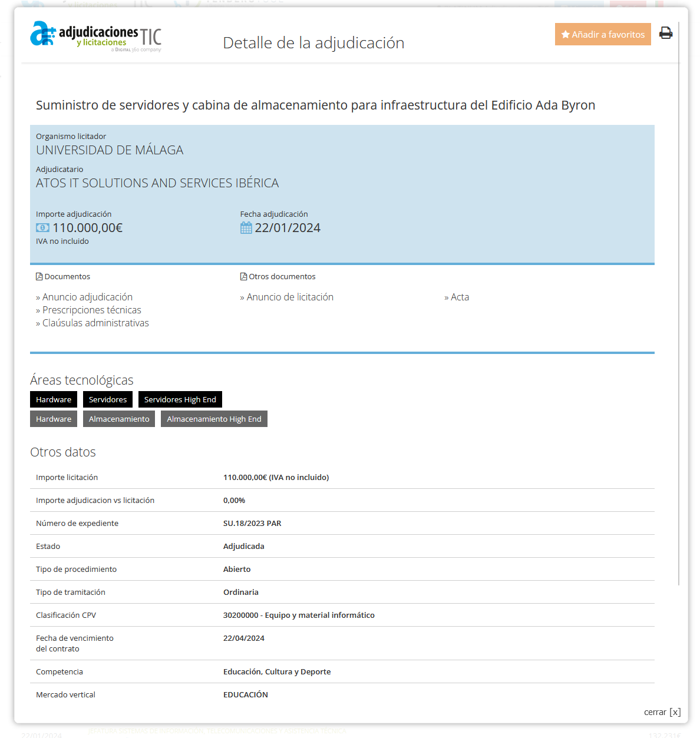Close the detail dialog via cerrar [x]

click(662, 712)
